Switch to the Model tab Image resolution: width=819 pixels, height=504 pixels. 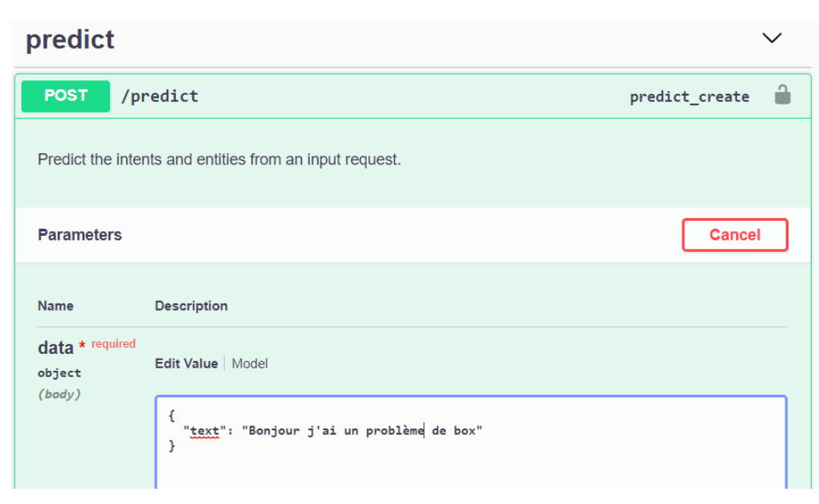point(250,364)
